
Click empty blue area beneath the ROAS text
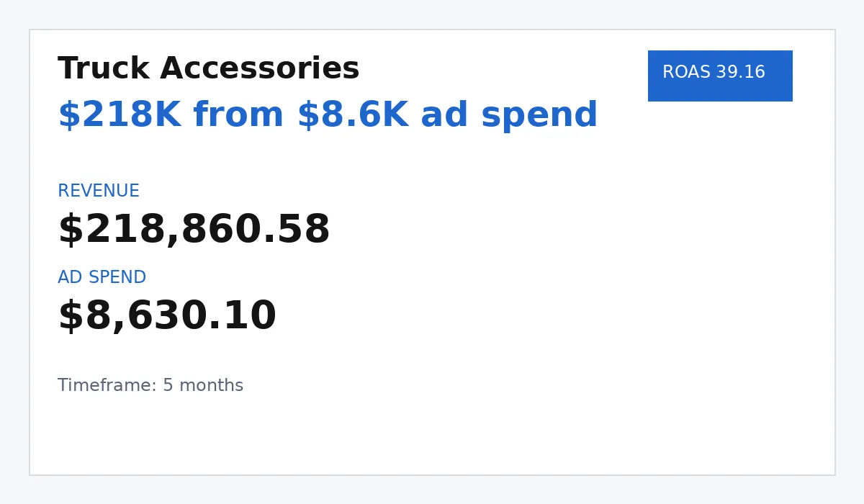tap(720, 91)
